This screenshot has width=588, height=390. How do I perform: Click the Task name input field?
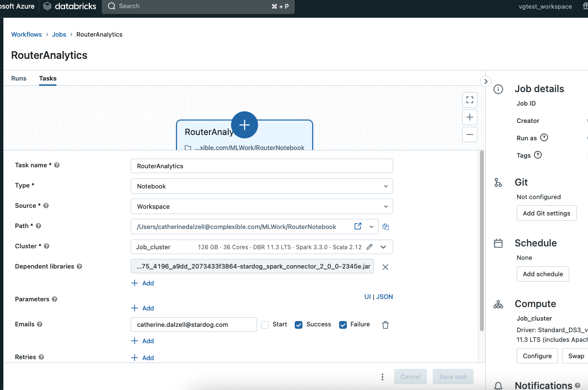pyautogui.click(x=261, y=166)
